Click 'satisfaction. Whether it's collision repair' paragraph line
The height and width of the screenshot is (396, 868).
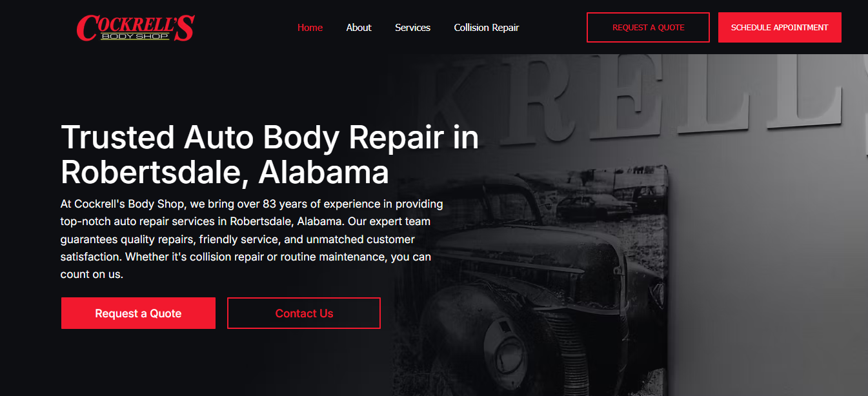[246, 257]
